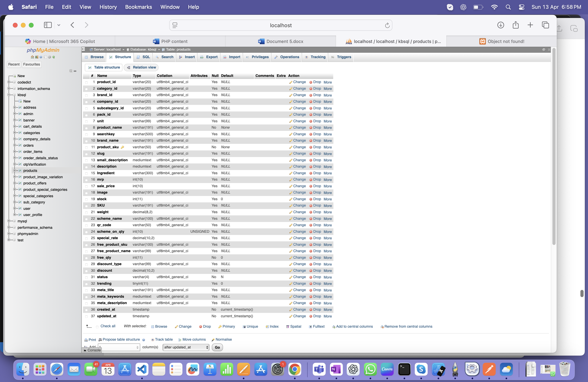Click the Drop icon for product_id row

coord(311,82)
